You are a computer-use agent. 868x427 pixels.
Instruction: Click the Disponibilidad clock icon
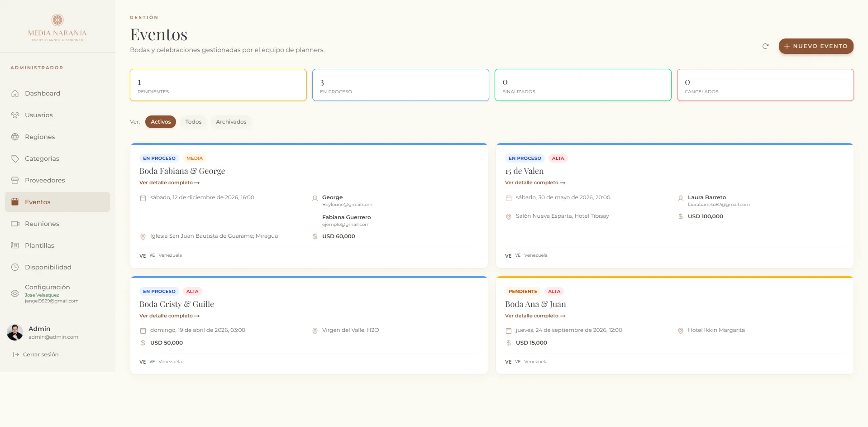point(15,267)
